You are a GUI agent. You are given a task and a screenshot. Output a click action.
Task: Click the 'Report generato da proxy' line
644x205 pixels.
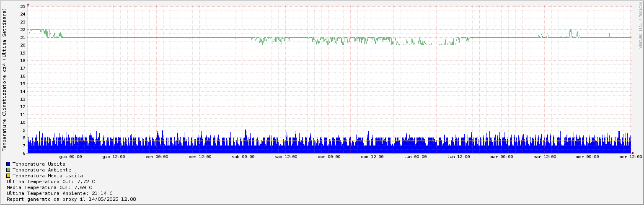coord(71,199)
